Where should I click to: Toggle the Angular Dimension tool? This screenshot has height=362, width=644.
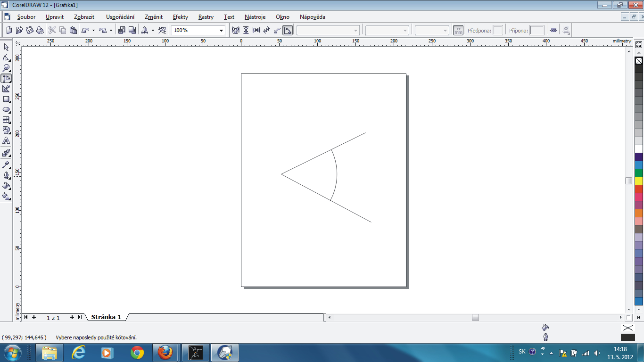[x=288, y=30]
